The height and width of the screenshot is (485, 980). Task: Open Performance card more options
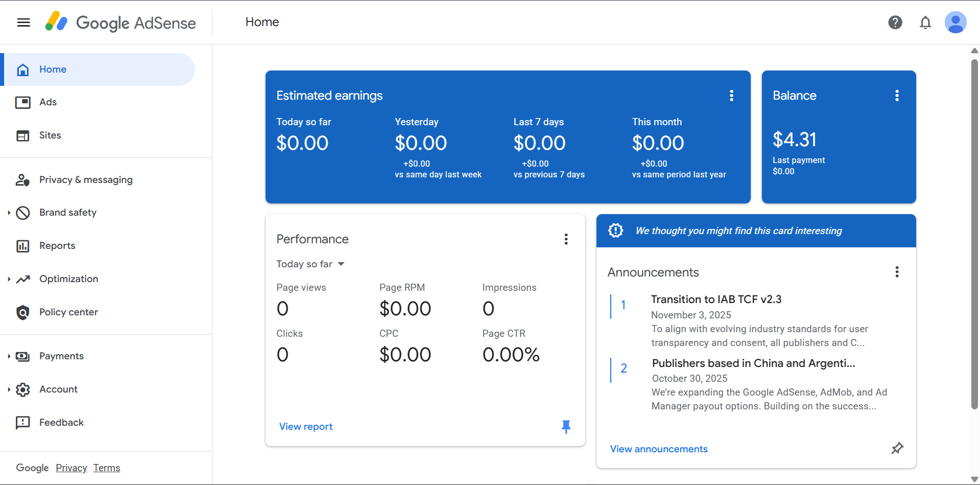point(566,239)
